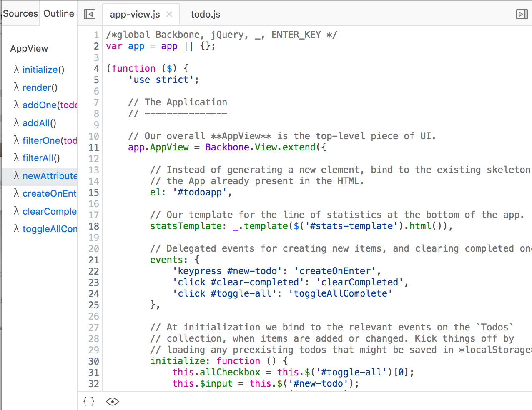Collapse the sources pane with the left toggle icon
Image resolution: width=532 pixels, height=410 pixels.
pos(90,14)
